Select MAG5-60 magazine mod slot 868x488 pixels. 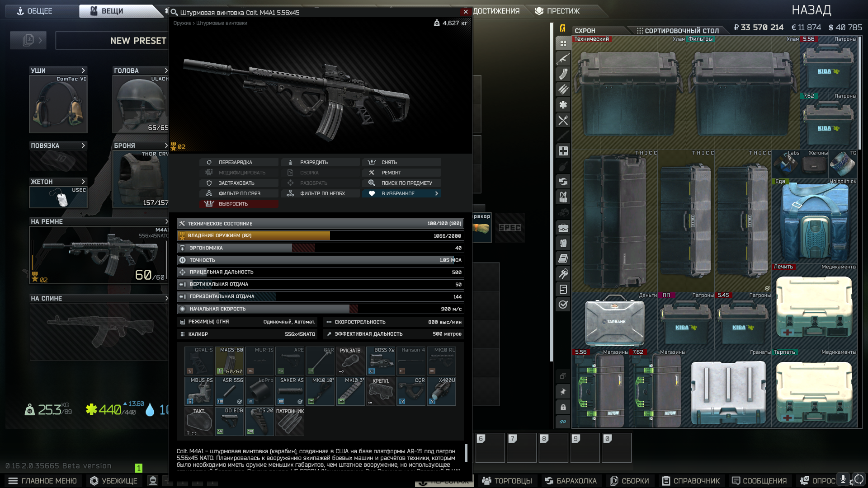pos(229,361)
